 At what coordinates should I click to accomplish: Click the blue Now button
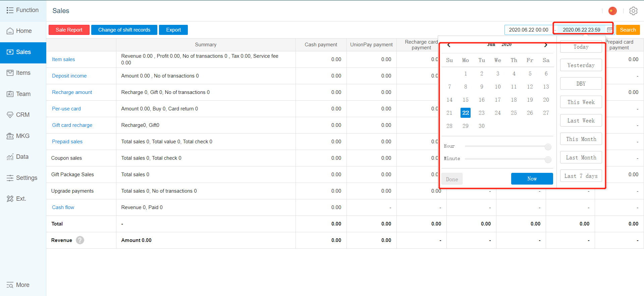[x=532, y=179]
